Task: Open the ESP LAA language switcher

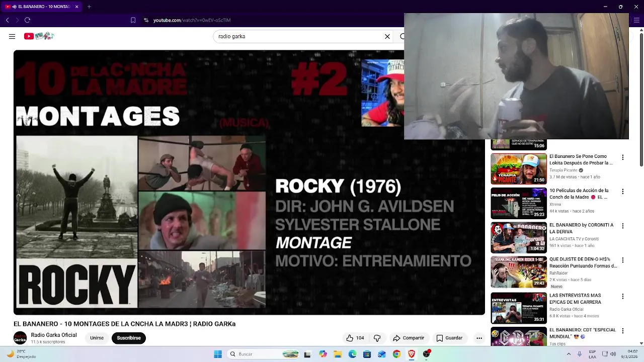Action: point(593,354)
